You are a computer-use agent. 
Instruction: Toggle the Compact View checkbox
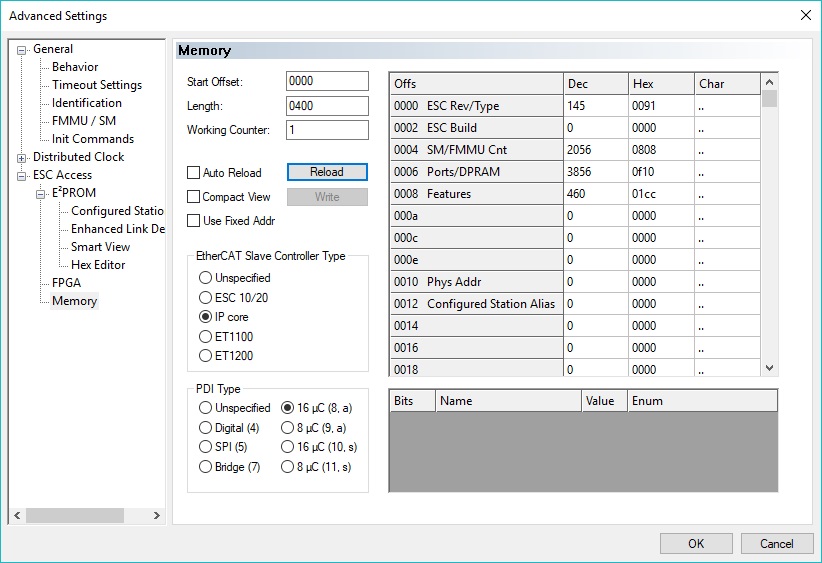[x=194, y=197]
